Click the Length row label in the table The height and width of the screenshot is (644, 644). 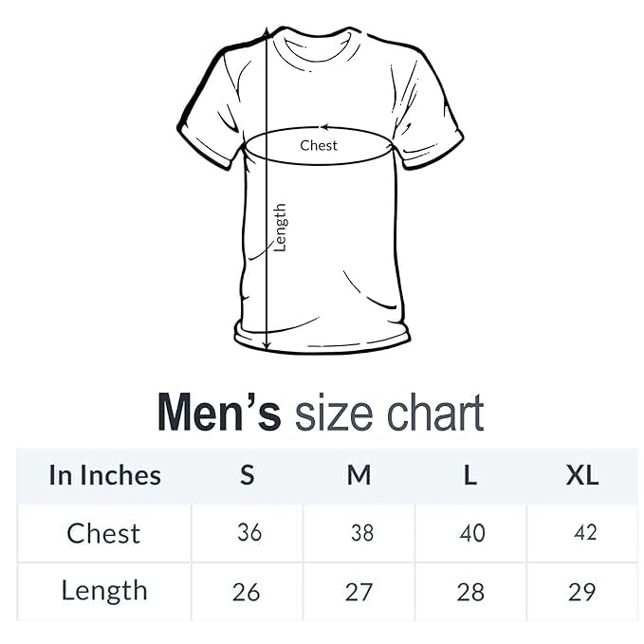point(104,591)
